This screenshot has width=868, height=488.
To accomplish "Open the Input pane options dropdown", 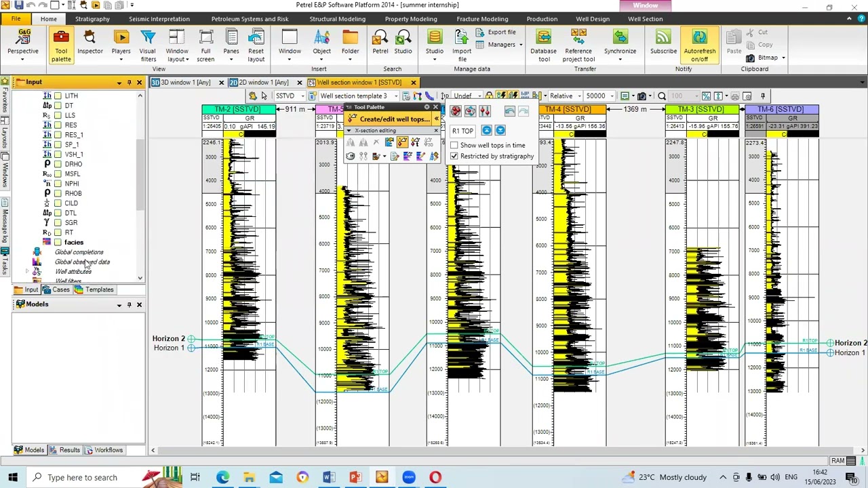I will pyautogui.click(x=119, y=83).
